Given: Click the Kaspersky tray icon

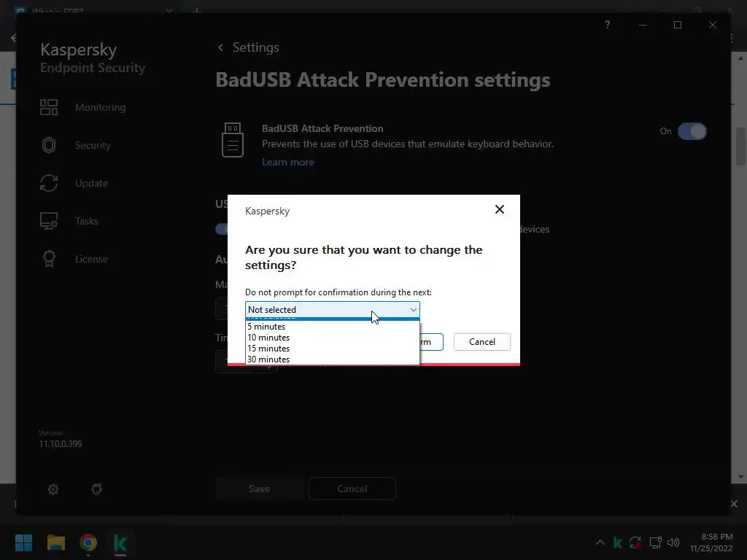Looking at the screenshot, I should click(x=618, y=542).
